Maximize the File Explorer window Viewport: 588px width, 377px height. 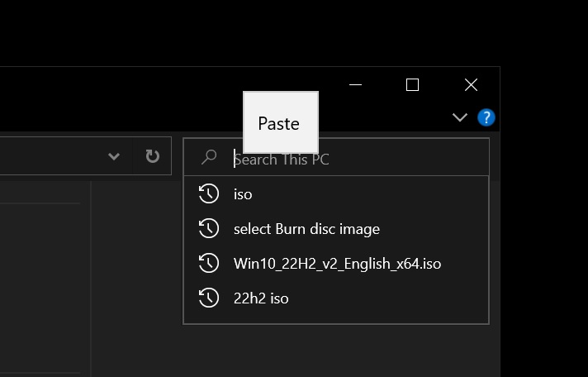pyautogui.click(x=412, y=85)
